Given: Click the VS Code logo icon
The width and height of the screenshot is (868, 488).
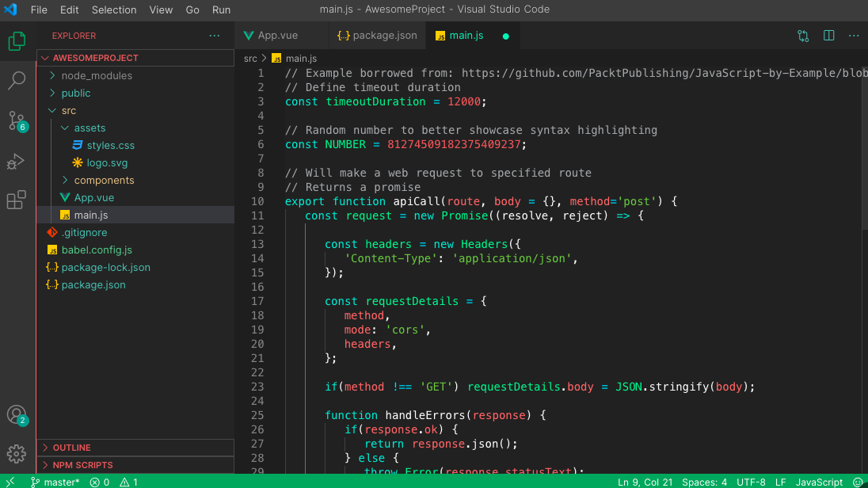Looking at the screenshot, I should tap(10, 10).
